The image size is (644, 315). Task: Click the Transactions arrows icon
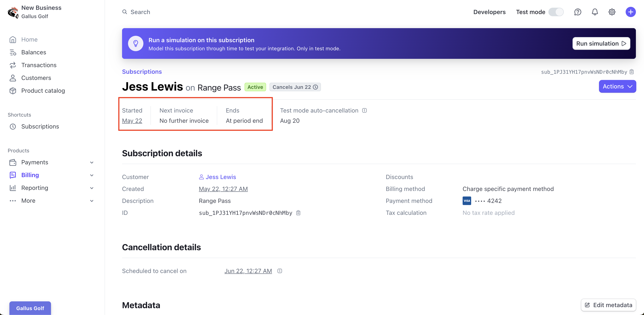(x=13, y=65)
